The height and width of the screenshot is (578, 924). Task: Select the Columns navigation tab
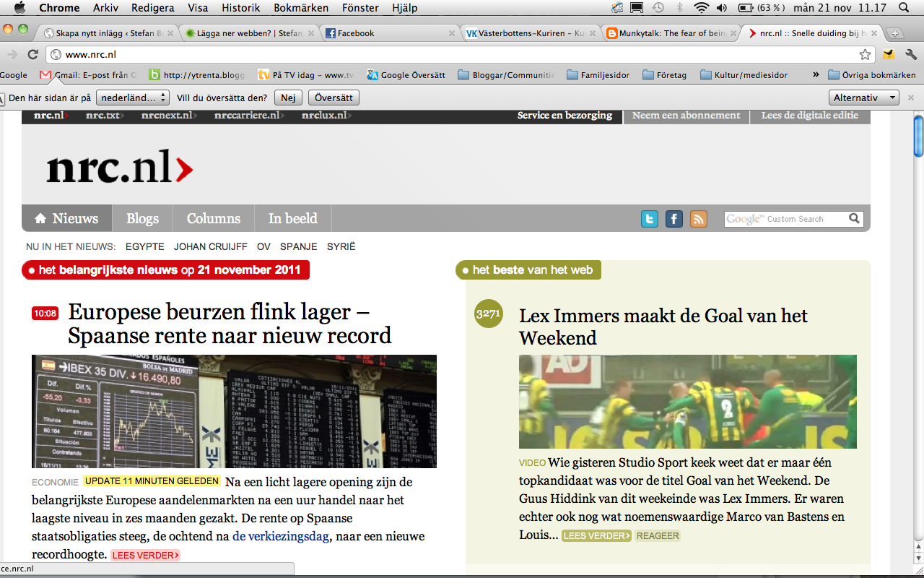(x=214, y=218)
